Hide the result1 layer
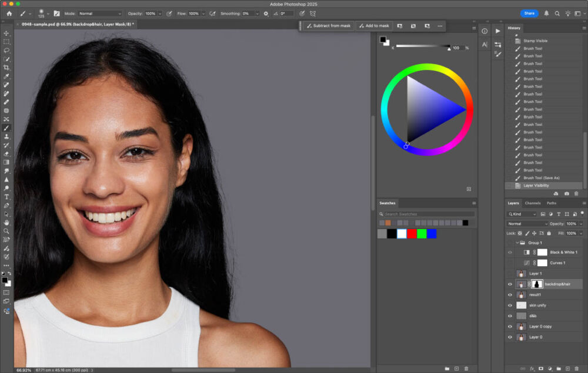 coord(509,295)
